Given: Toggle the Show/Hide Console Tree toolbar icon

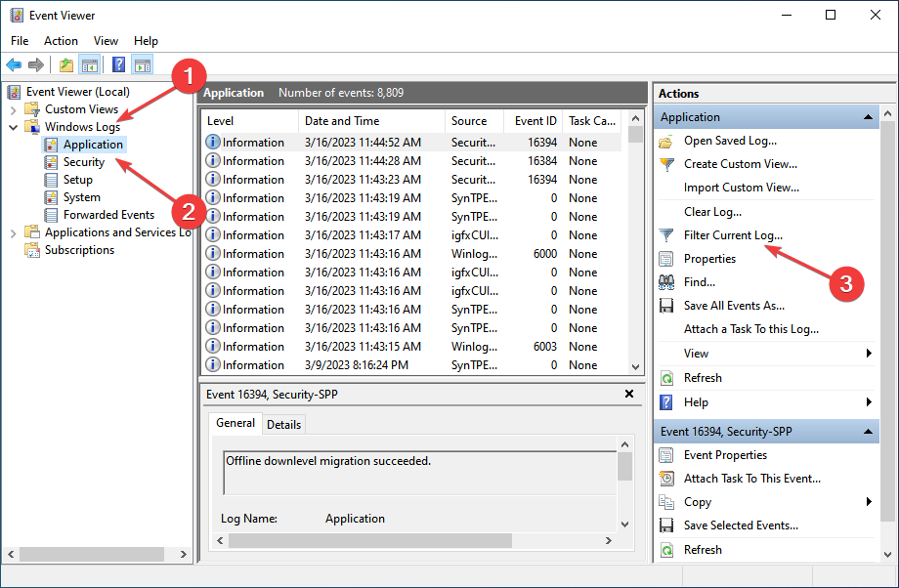Looking at the screenshot, I should 90,64.
